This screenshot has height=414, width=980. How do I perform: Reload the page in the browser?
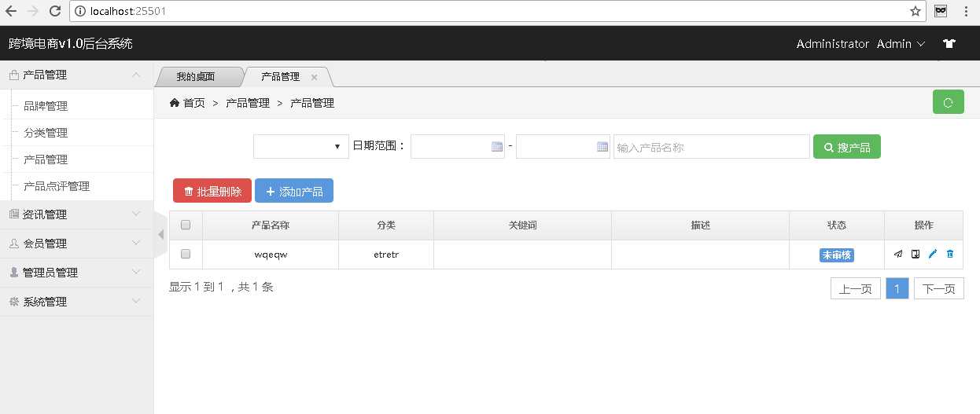coord(55,11)
